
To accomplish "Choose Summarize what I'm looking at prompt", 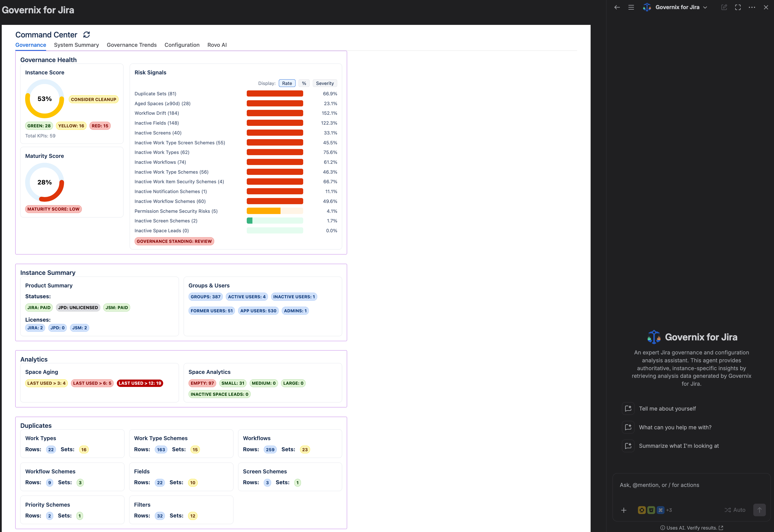I will pos(679,446).
